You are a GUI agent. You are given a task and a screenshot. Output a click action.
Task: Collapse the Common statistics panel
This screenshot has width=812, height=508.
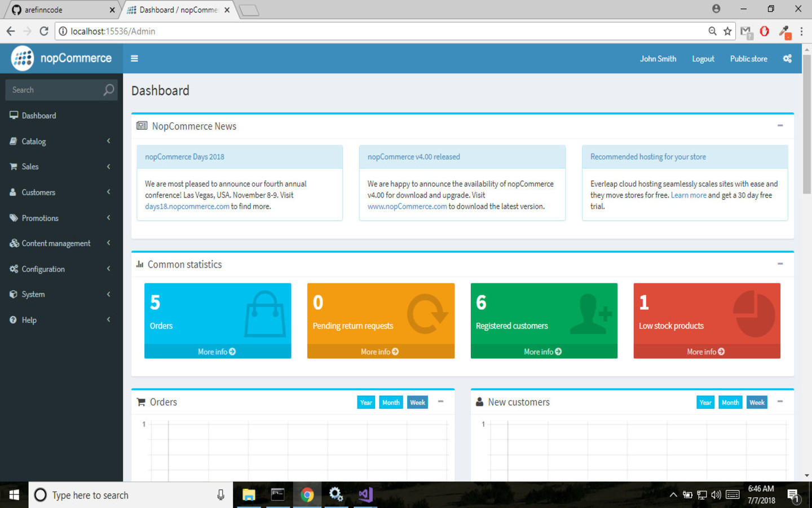(780, 264)
